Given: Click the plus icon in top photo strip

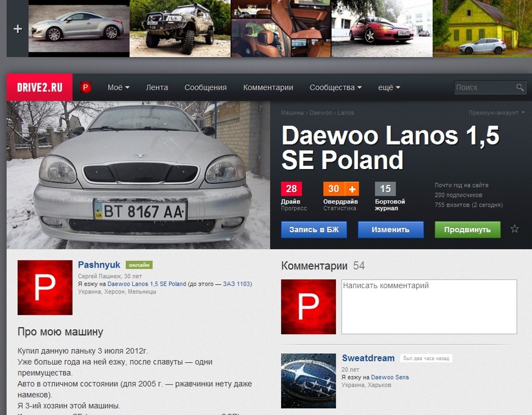Looking at the screenshot, I should point(18,29).
